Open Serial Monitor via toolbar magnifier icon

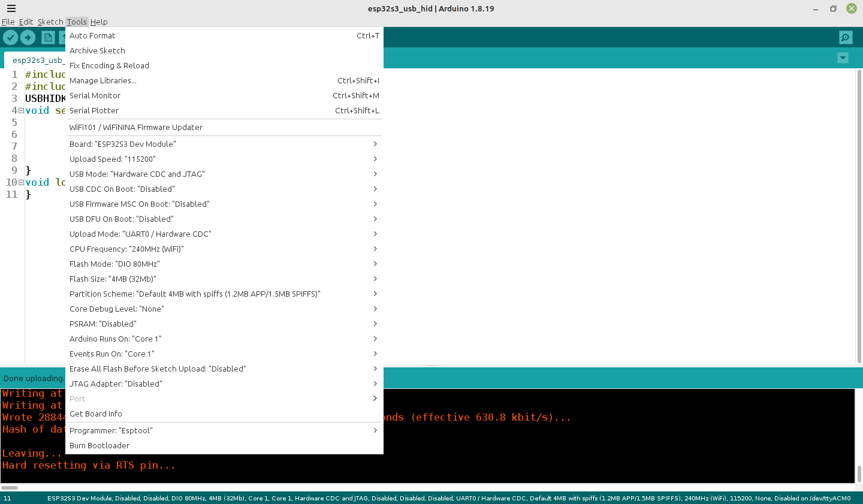pyautogui.click(x=846, y=38)
